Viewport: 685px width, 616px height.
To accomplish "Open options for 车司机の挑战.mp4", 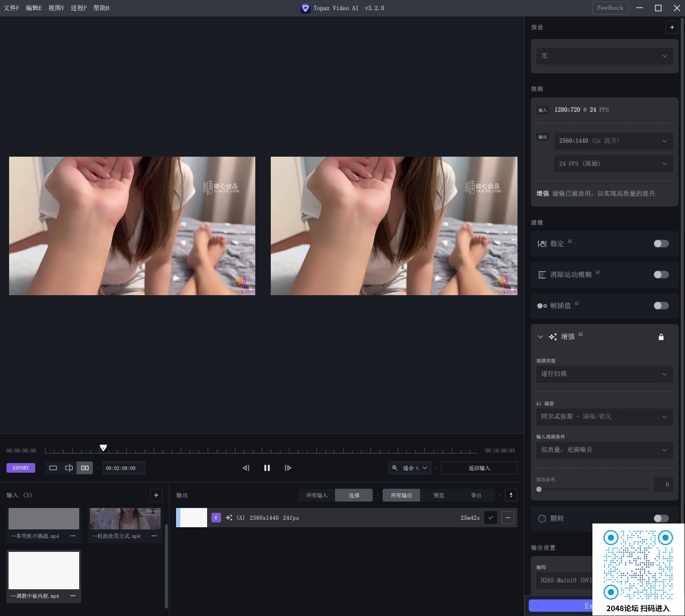I will tap(73, 536).
